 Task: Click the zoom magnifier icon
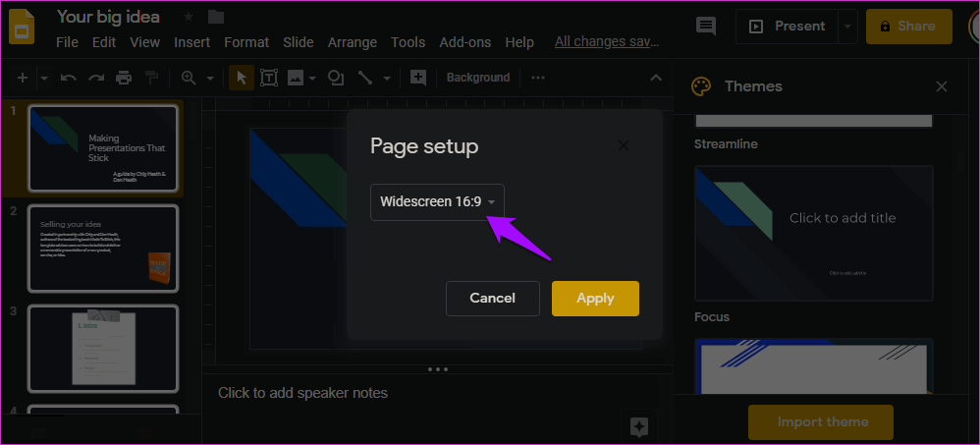pyautogui.click(x=189, y=79)
